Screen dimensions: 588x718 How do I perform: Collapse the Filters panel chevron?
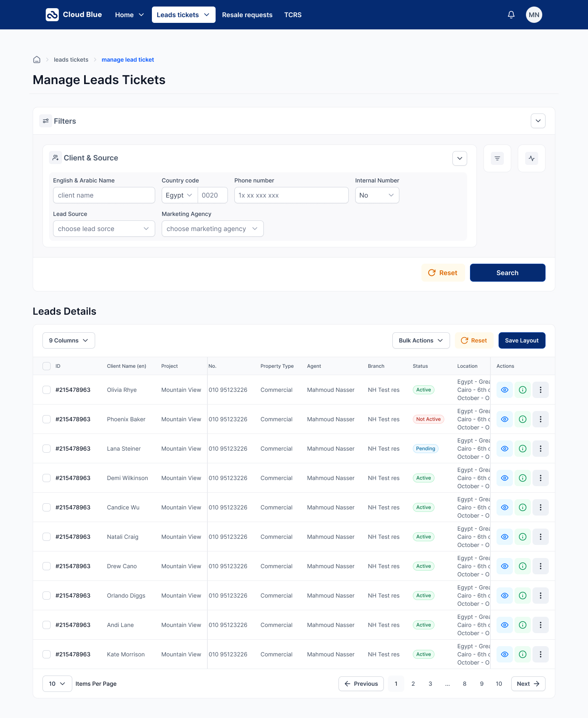pyautogui.click(x=538, y=121)
